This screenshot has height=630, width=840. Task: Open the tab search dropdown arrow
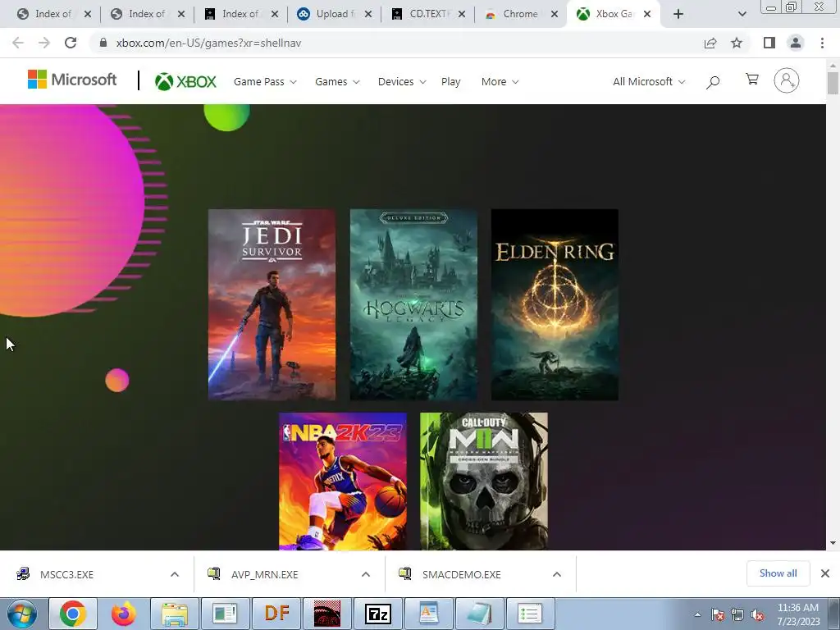click(x=742, y=14)
